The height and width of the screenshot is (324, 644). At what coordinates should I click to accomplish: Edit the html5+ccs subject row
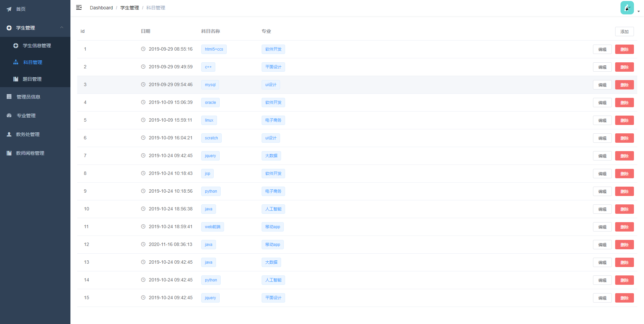click(x=602, y=49)
